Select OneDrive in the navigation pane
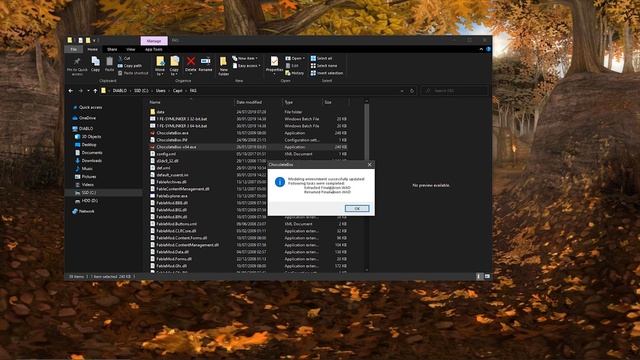Viewport: 640px width, 360px height. pyautogui.click(x=87, y=118)
